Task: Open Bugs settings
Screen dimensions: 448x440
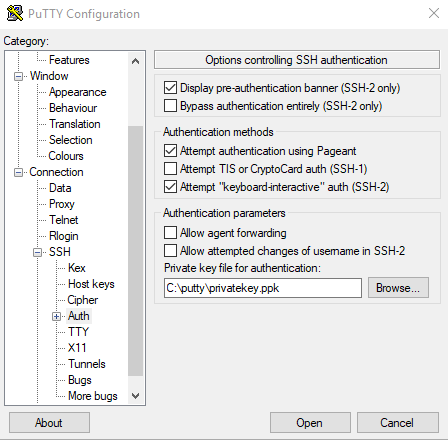Action: point(80,380)
